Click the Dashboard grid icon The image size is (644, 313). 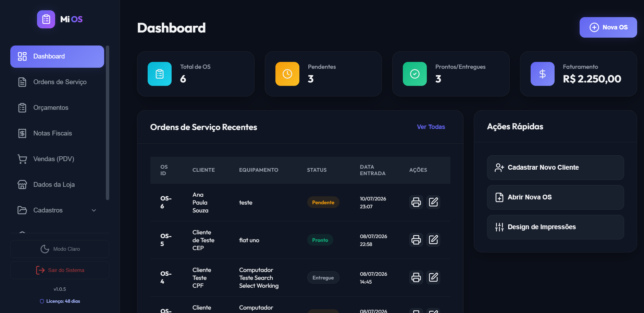pyautogui.click(x=22, y=56)
